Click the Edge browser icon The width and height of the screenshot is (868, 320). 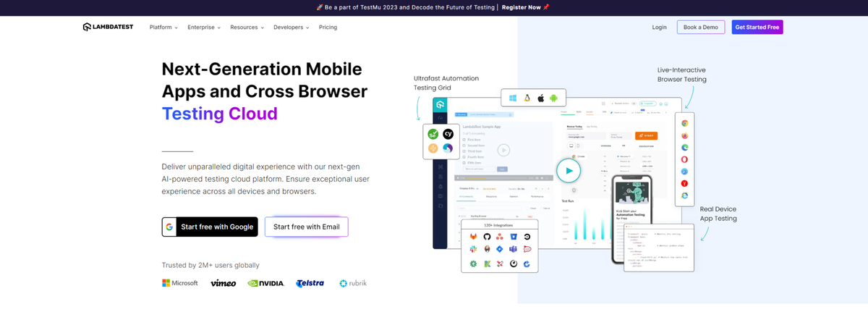point(684,147)
